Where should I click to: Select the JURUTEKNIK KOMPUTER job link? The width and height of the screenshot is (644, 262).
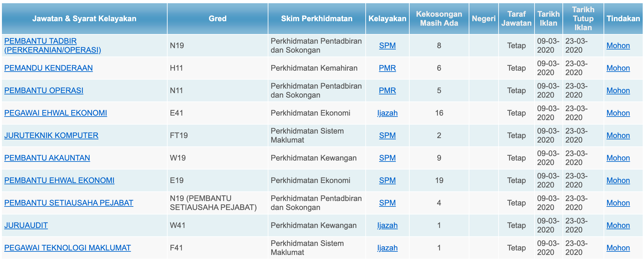pos(51,135)
